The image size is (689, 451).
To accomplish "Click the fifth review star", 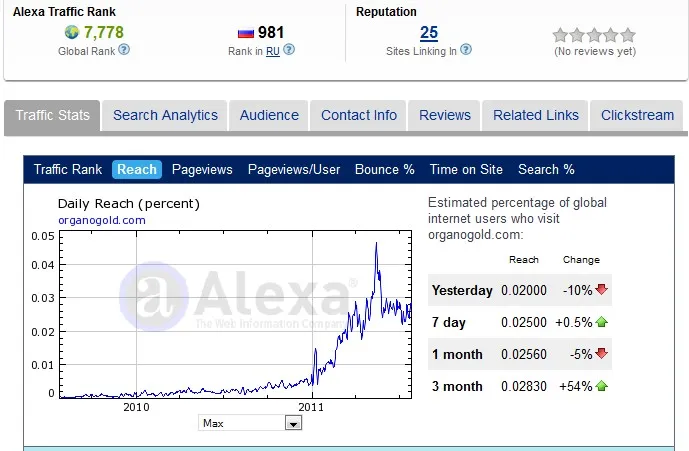I will tap(628, 35).
